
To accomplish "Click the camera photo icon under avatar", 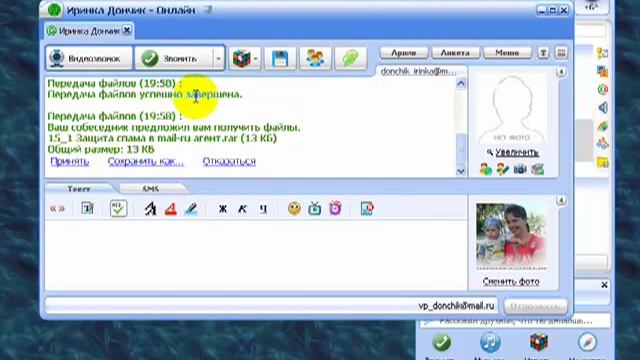I will (x=520, y=169).
